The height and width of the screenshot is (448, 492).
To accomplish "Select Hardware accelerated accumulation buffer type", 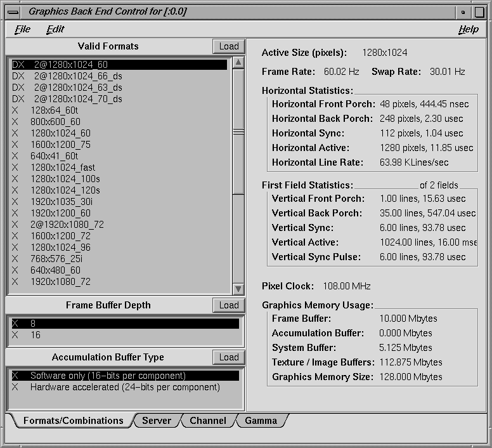I will click(125, 387).
